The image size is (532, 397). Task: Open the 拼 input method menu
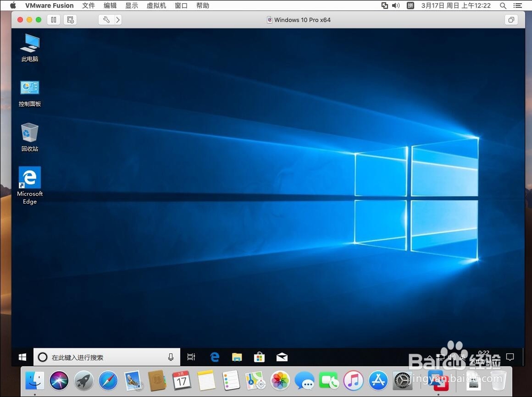point(410,5)
